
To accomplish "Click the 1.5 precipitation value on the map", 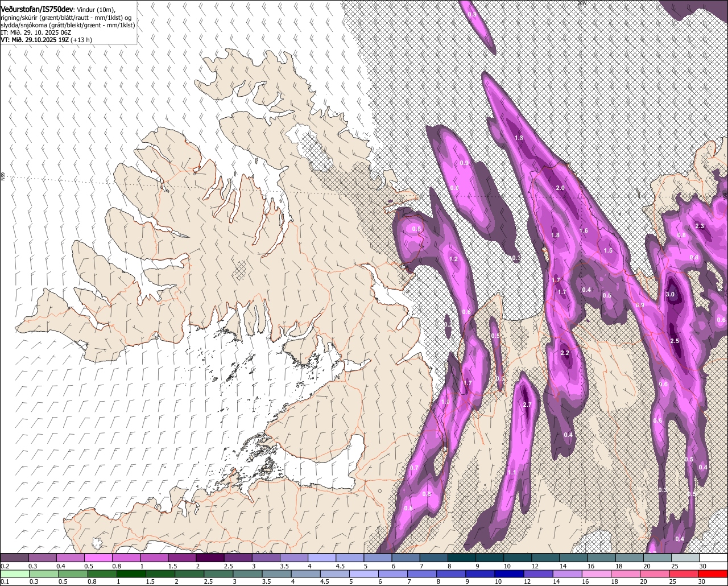I will pos(608,251).
